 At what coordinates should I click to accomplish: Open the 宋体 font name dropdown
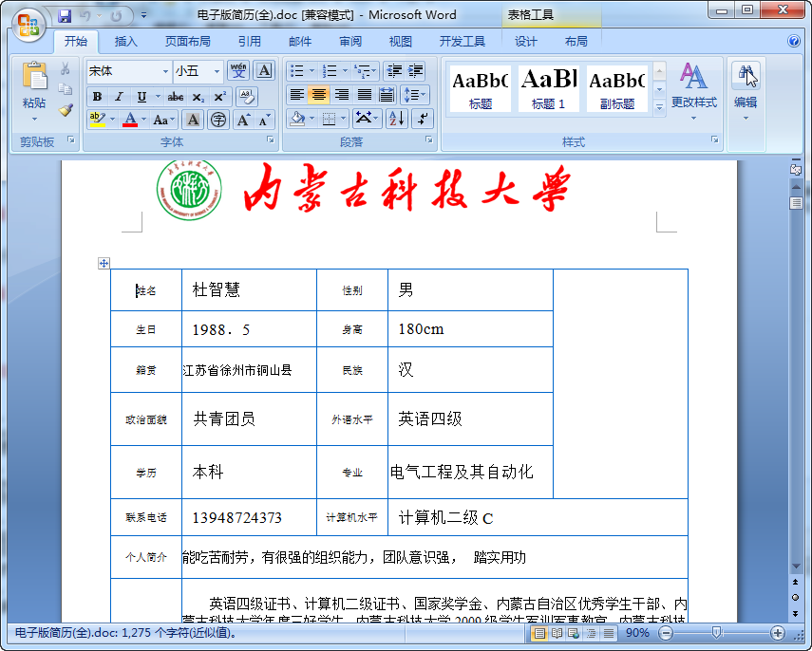coord(165,71)
